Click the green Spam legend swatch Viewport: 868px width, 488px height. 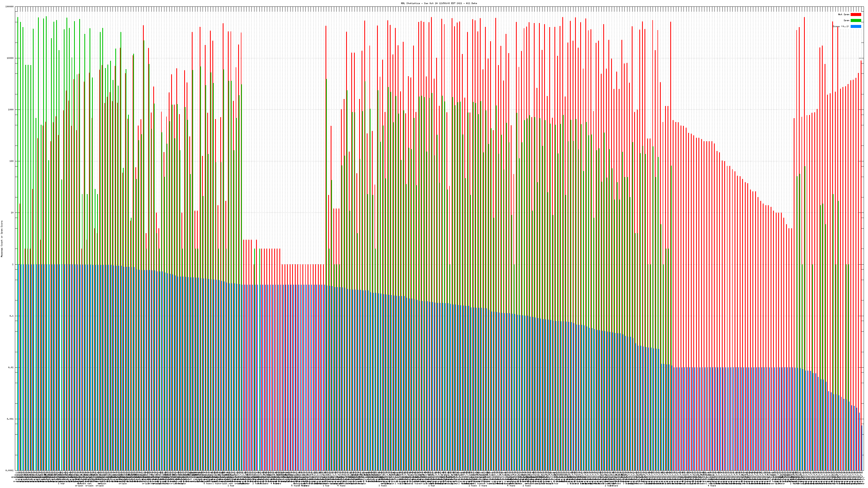(x=856, y=21)
